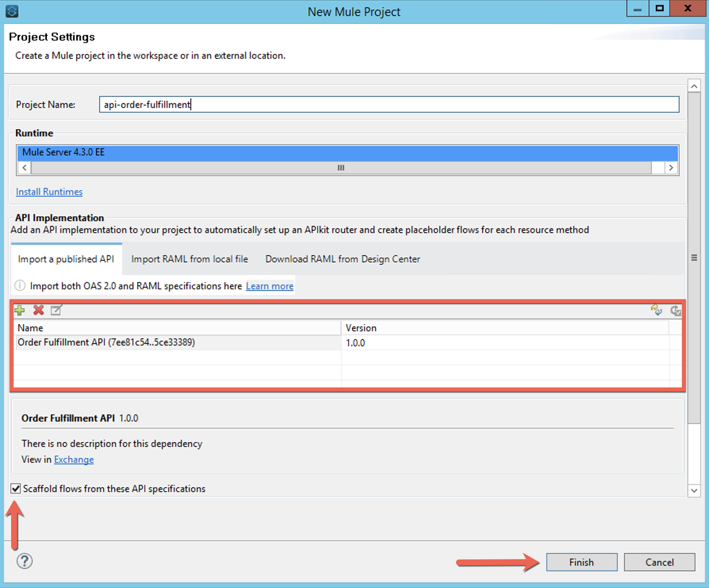Image resolution: width=709 pixels, height=588 pixels.
Task: Click the Cancel button
Action: [x=659, y=562]
